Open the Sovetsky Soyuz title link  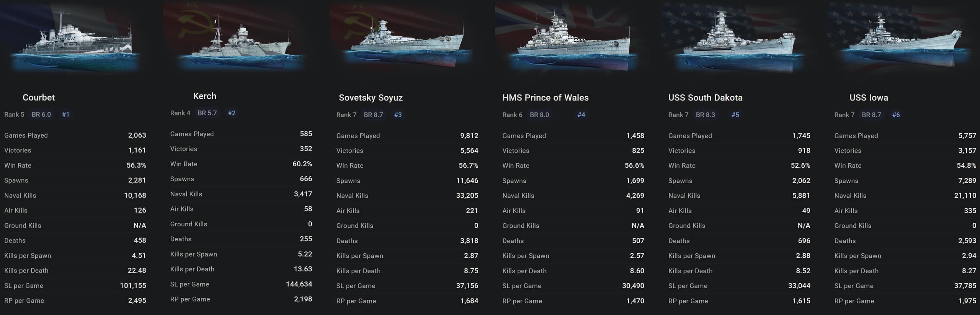point(371,97)
